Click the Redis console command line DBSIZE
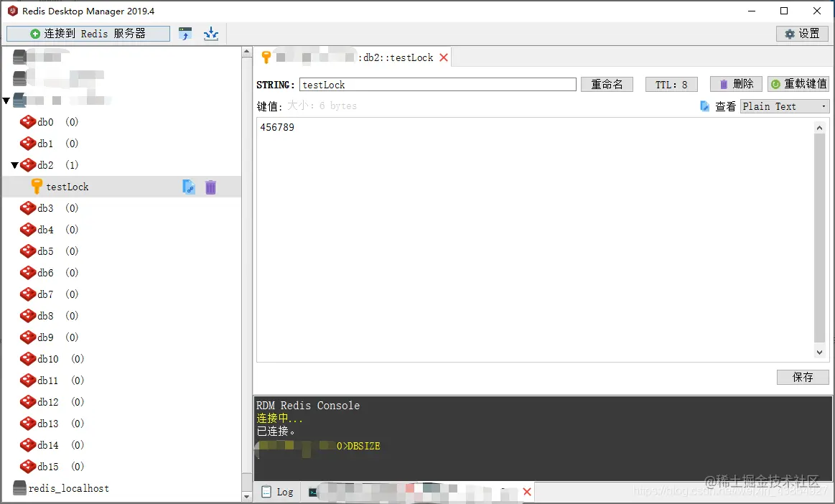This screenshot has width=835, height=504. (x=358, y=446)
